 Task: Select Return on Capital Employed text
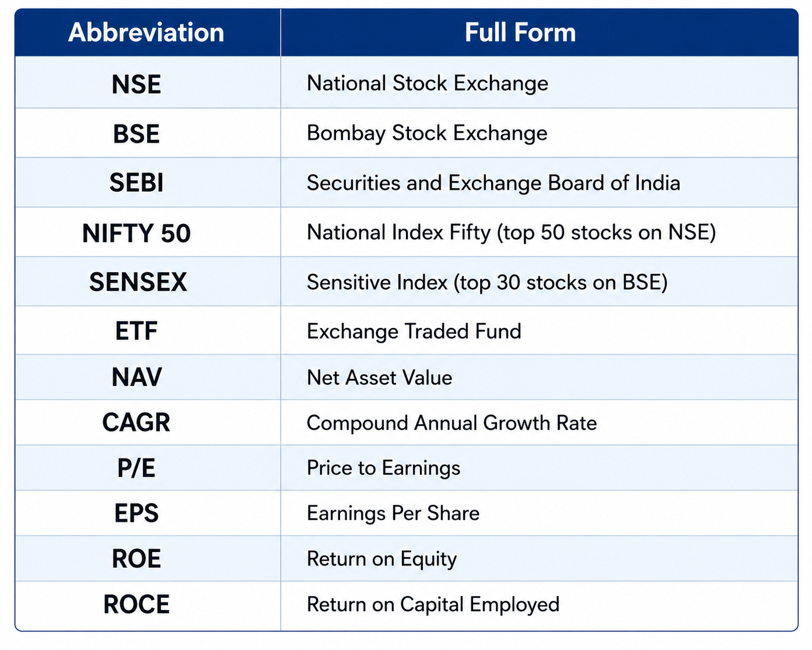pyautogui.click(x=433, y=605)
